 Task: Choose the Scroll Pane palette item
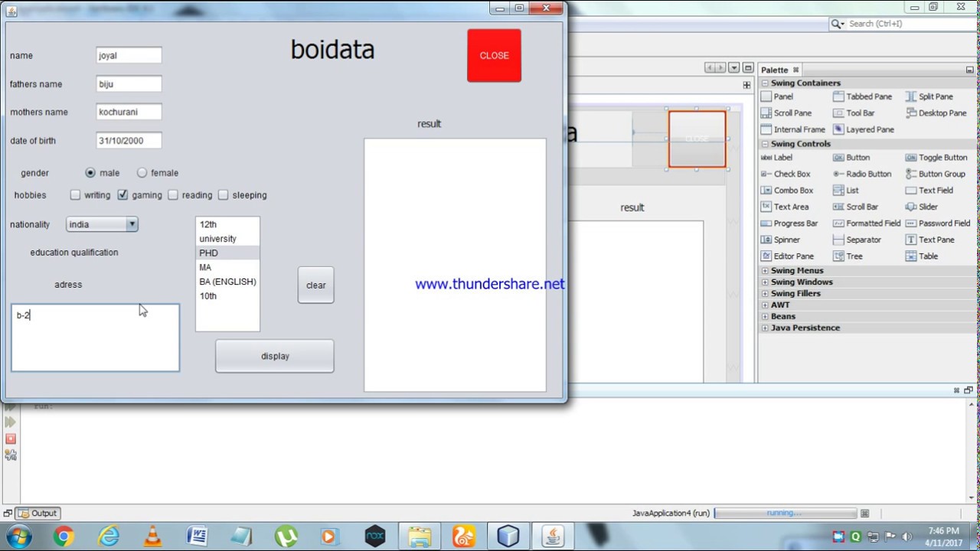point(787,112)
